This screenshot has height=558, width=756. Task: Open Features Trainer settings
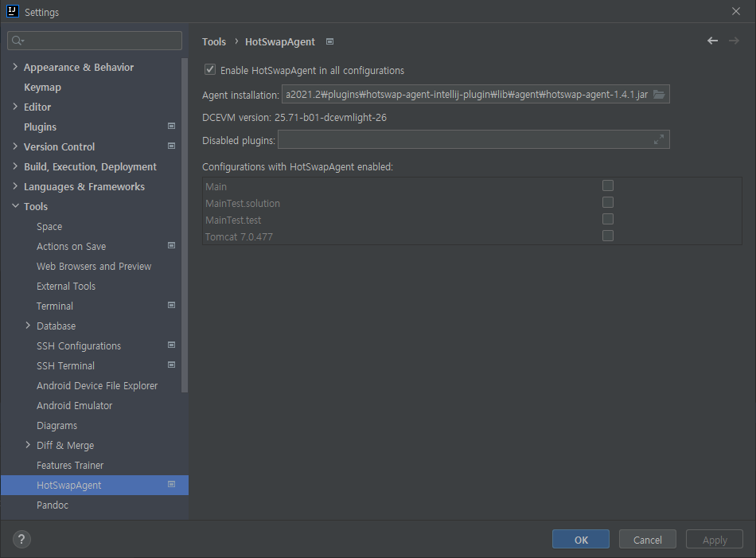coord(70,466)
